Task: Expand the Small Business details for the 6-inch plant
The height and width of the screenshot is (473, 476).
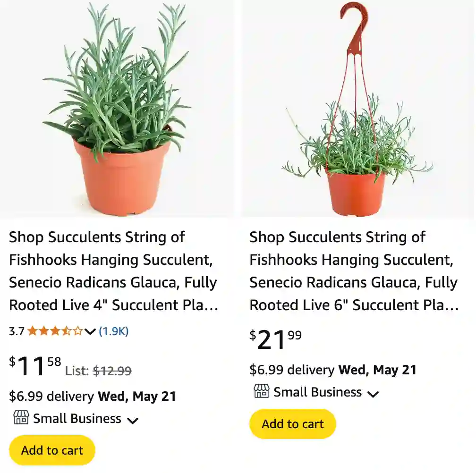Action: pyautogui.click(x=374, y=393)
